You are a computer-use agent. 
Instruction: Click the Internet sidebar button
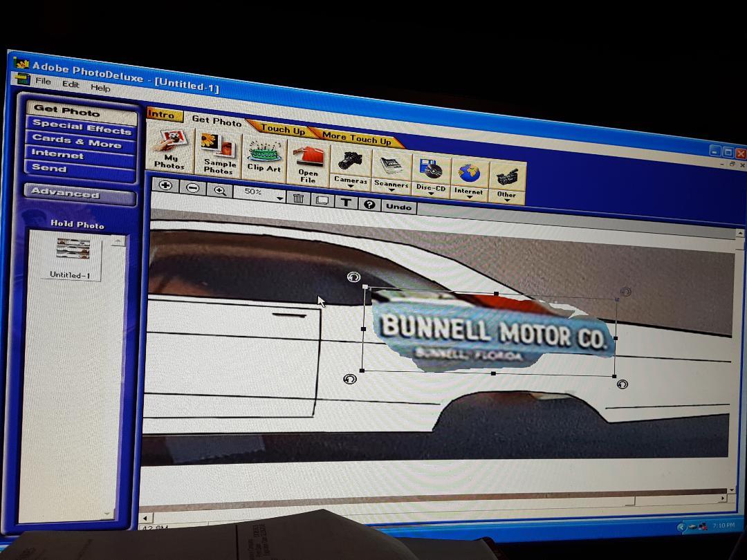(80, 155)
